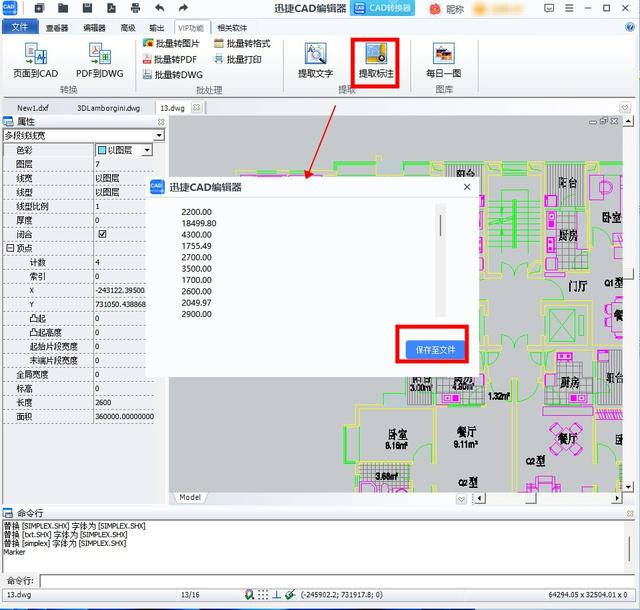Click the Model layout tab
This screenshot has height=610, width=640.
point(190,497)
